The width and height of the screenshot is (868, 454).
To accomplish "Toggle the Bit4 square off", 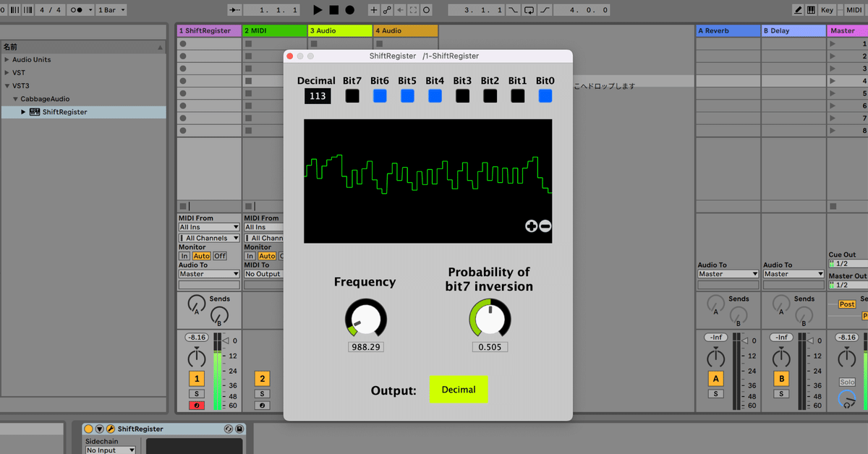I will click(x=435, y=95).
